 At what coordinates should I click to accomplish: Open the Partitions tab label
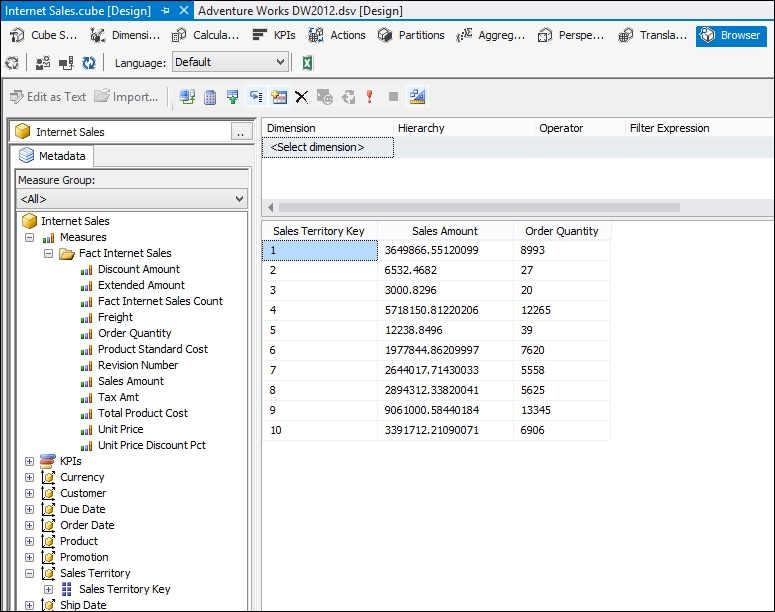click(422, 35)
